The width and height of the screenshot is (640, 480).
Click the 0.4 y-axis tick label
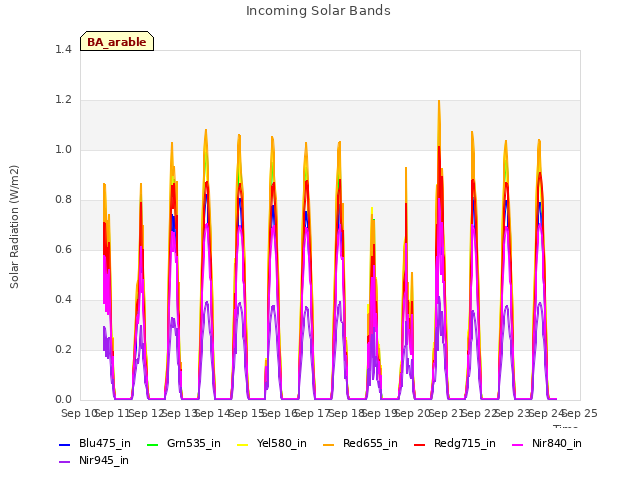click(x=63, y=300)
